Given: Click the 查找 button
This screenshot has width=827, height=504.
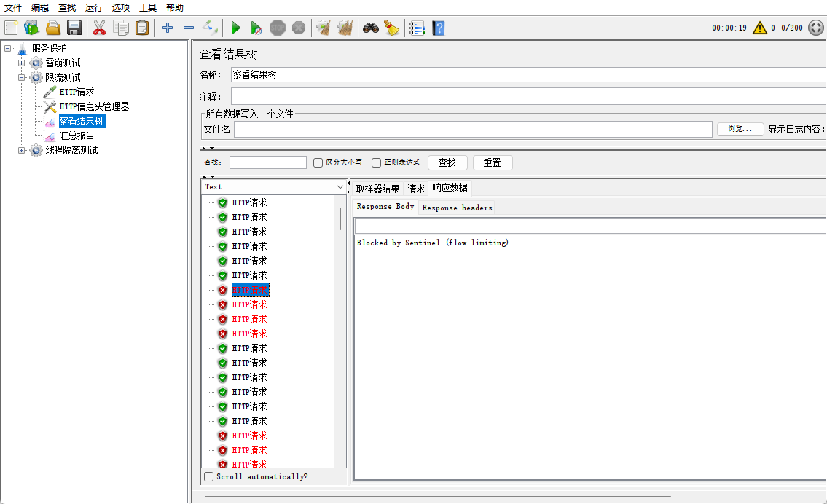Looking at the screenshot, I should pos(447,163).
